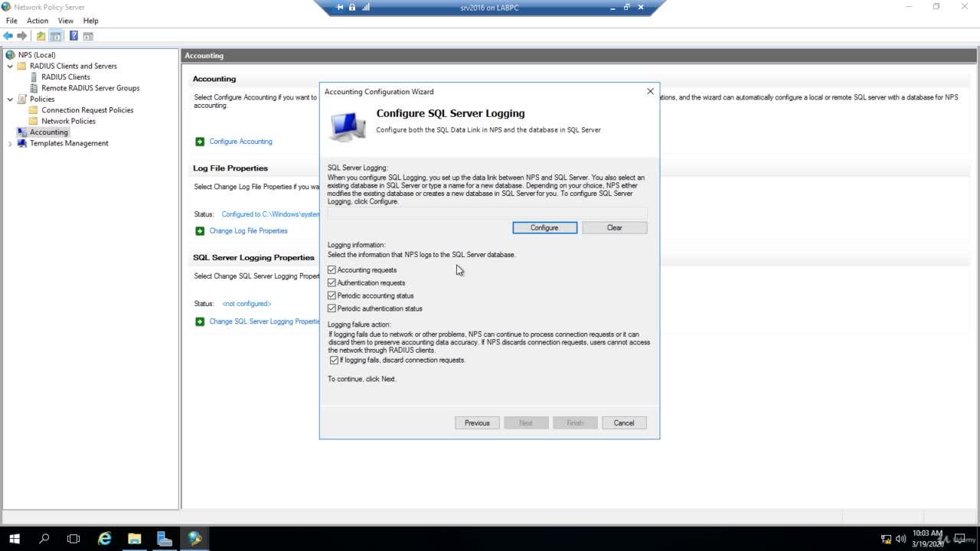Click the volume icon in the system tray
Screen dimensions: 980x551
(x=900, y=539)
